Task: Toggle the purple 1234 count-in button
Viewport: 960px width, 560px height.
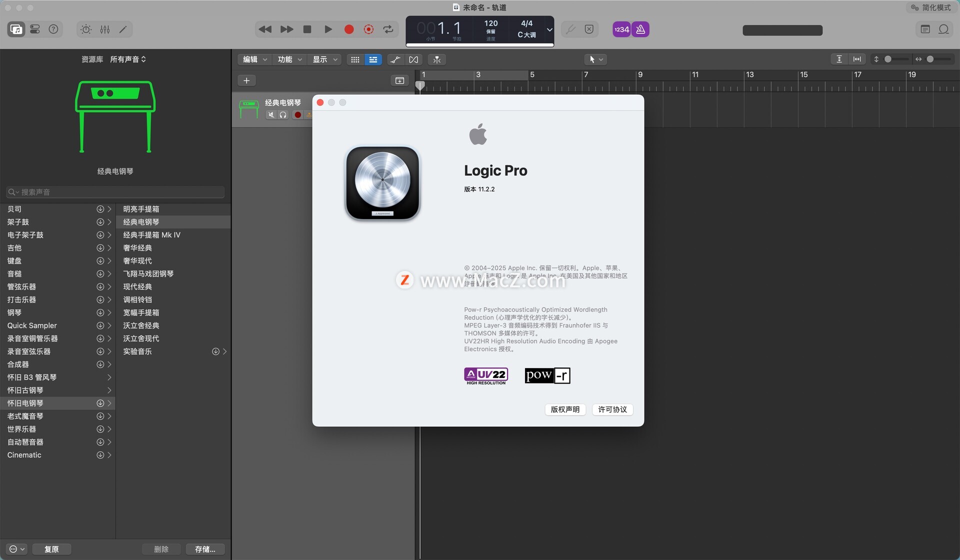Action: (621, 29)
